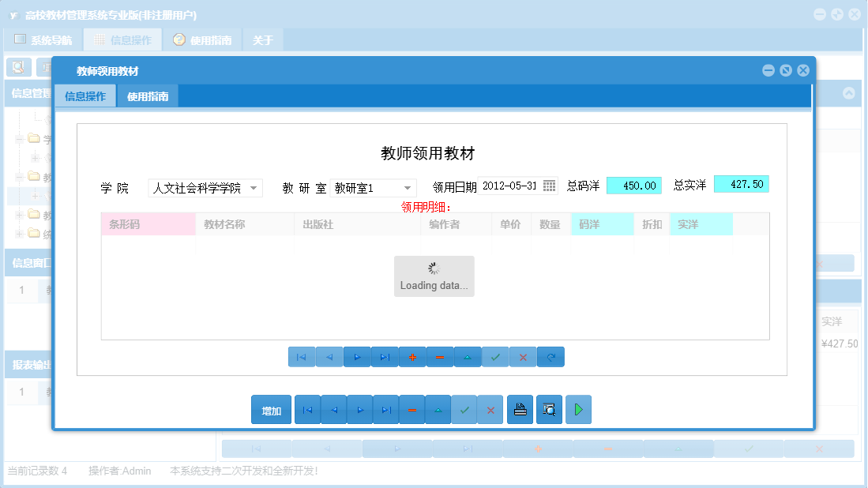Screen dimensions: 868x488
Task: Move to the next record with the arrow icon
Action: tap(357, 357)
